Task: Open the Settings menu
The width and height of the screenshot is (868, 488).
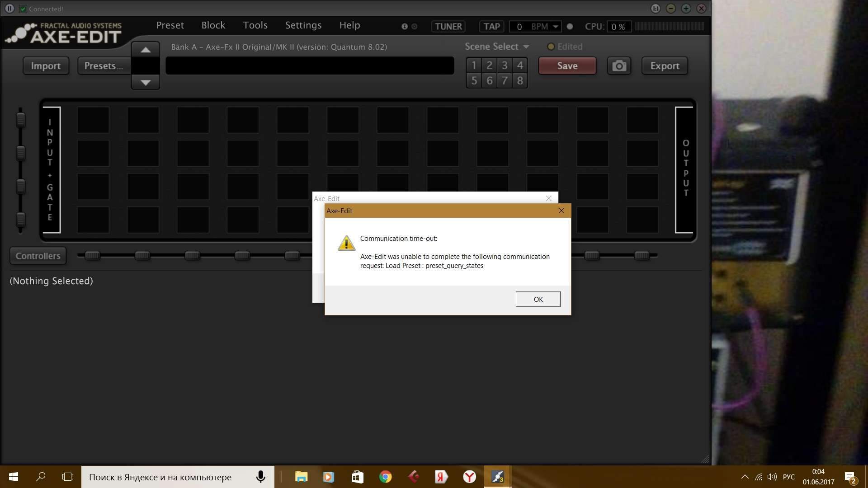Action: click(303, 25)
